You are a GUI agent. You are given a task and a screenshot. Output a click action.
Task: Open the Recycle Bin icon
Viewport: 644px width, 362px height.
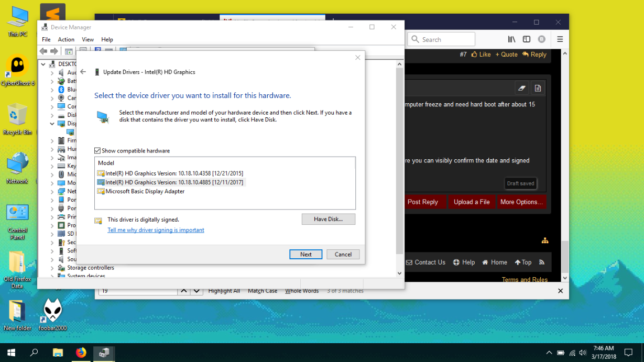pyautogui.click(x=17, y=119)
